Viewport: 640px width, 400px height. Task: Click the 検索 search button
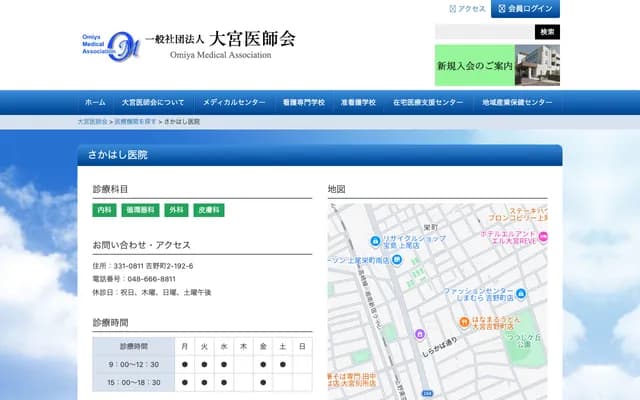[x=546, y=32]
